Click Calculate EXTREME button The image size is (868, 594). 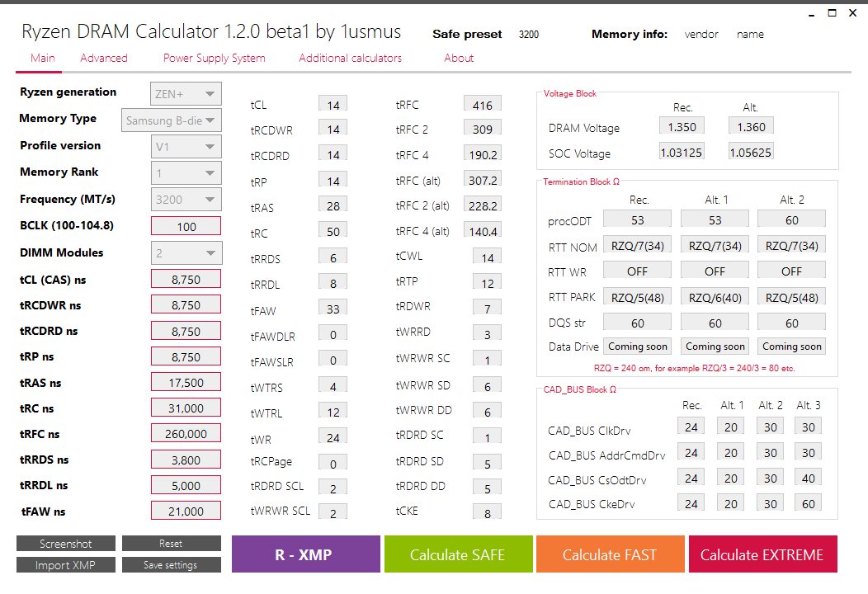click(763, 554)
